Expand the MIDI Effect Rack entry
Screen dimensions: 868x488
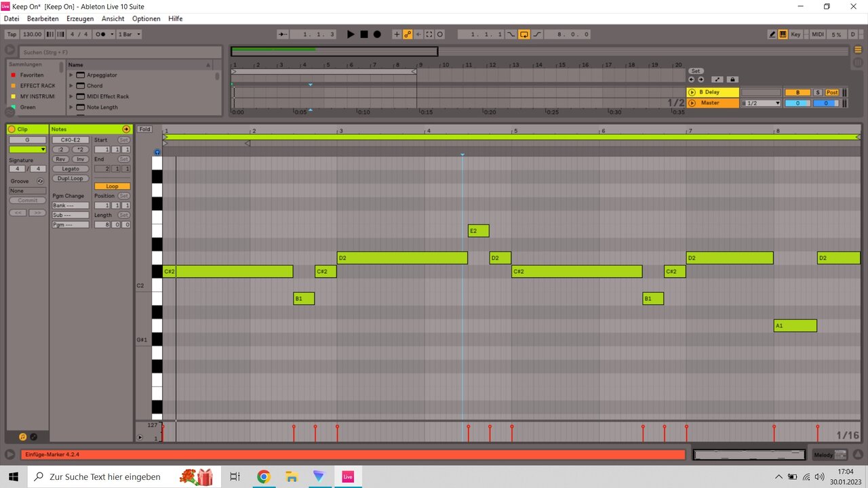point(71,96)
